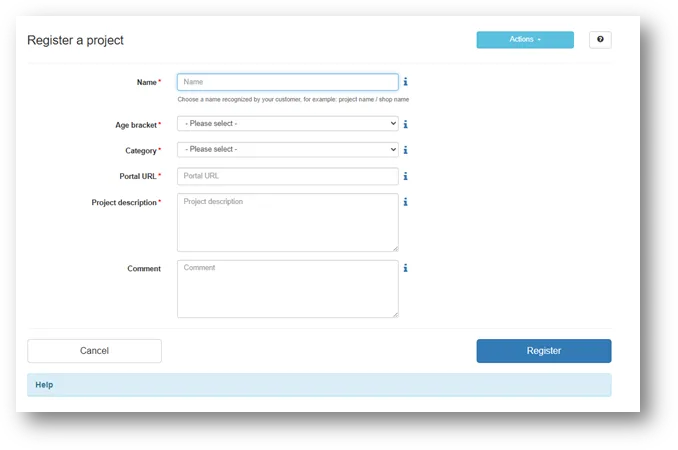Focus the Portal URL input field
The height and width of the screenshot is (450, 678).
(x=288, y=176)
